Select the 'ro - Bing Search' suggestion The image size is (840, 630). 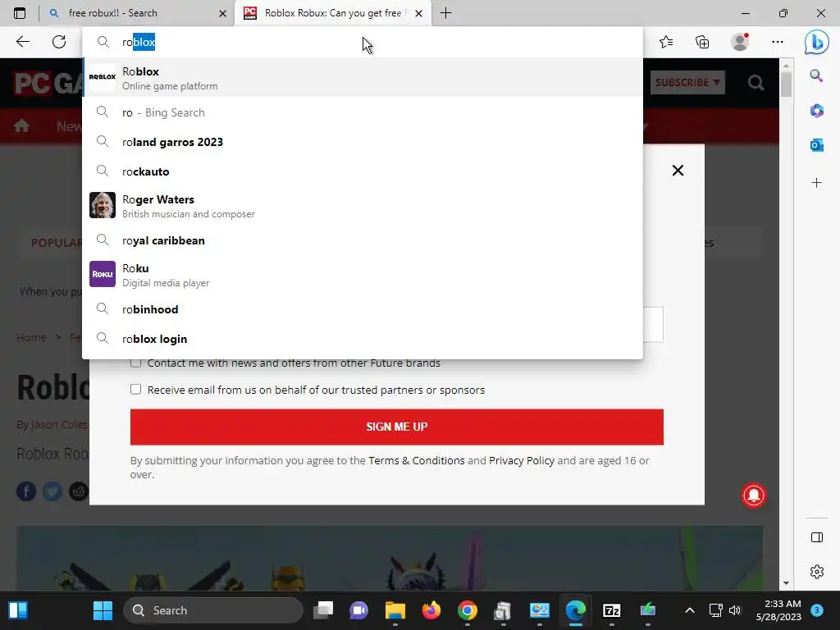pyautogui.click(x=363, y=112)
